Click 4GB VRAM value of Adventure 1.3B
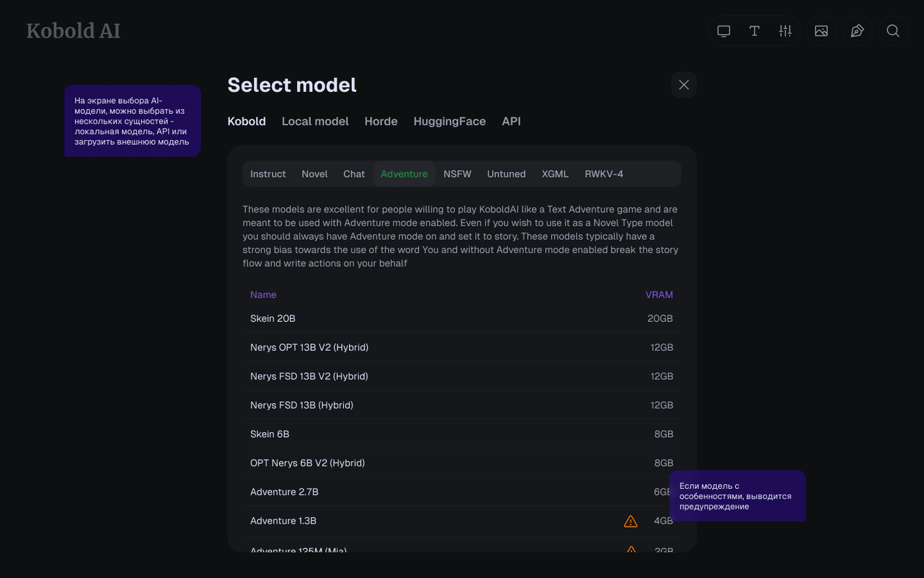 [663, 521]
